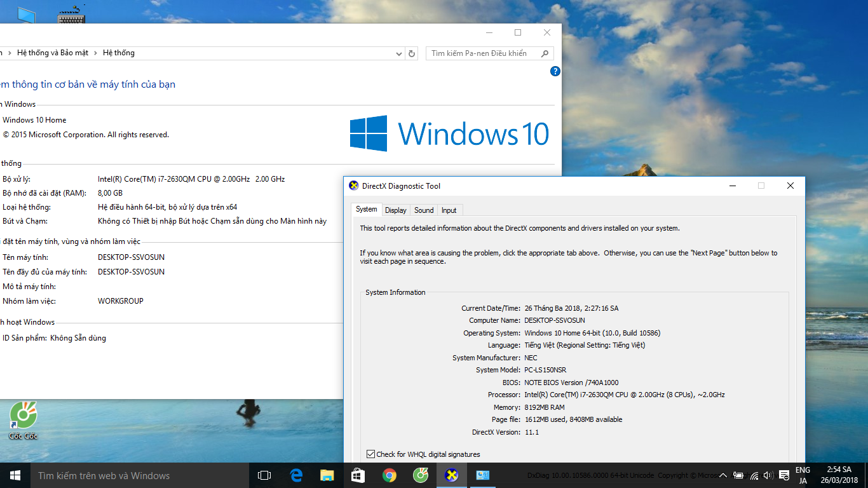Switch to the Display tab in DxDiag
868x488 pixels.
395,210
